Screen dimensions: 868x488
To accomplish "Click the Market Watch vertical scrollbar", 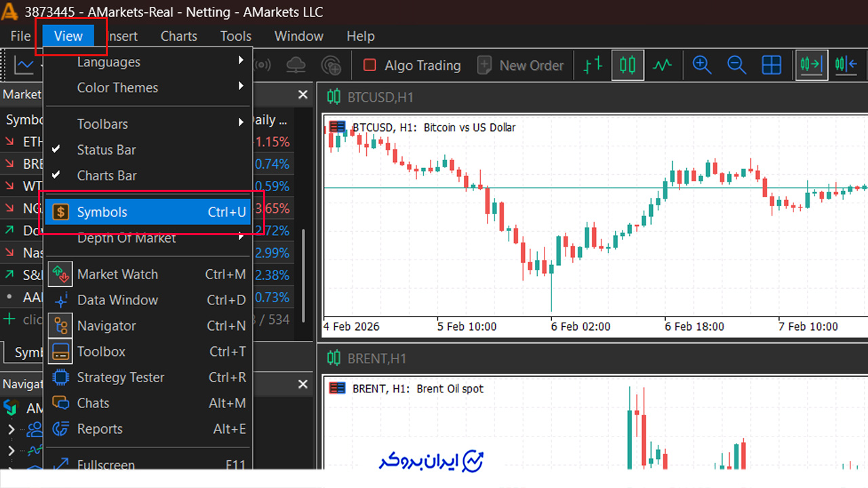I will pos(303,276).
